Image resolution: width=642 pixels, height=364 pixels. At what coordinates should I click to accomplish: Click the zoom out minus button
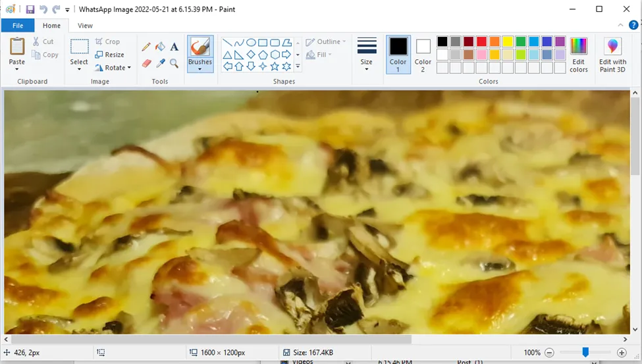click(549, 353)
